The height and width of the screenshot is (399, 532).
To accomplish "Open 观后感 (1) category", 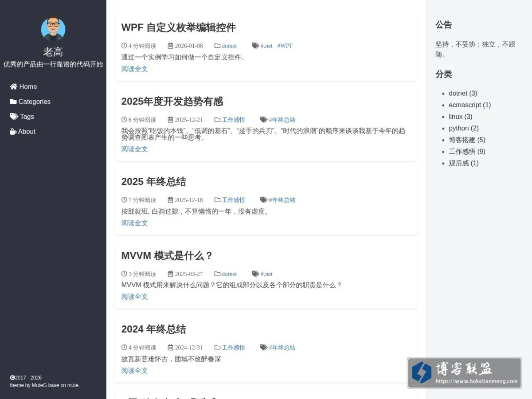I will tap(464, 163).
